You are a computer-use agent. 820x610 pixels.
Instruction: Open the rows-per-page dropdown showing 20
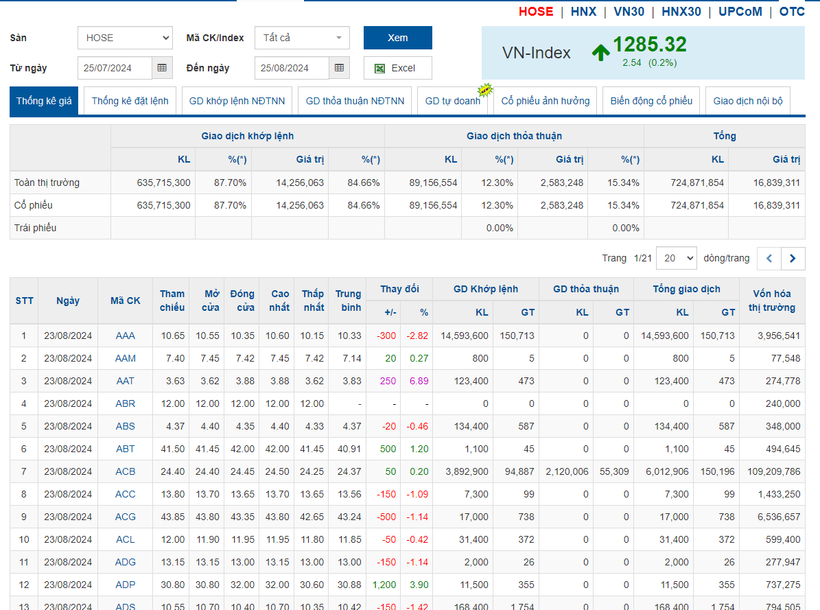(676, 258)
